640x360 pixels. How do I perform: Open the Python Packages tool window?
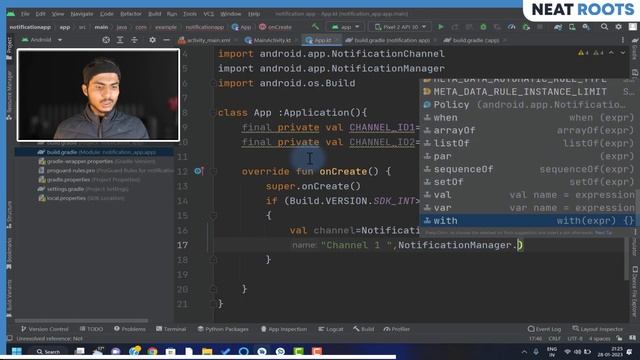pyautogui.click(x=223, y=329)
